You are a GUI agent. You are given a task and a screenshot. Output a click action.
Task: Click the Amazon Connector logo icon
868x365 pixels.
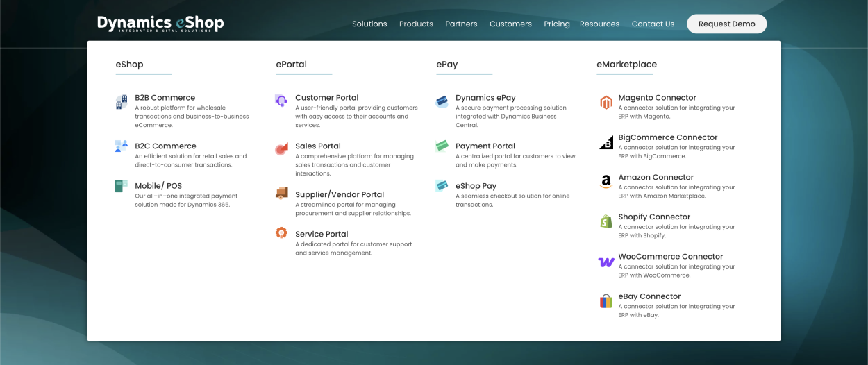click(606, 182)
